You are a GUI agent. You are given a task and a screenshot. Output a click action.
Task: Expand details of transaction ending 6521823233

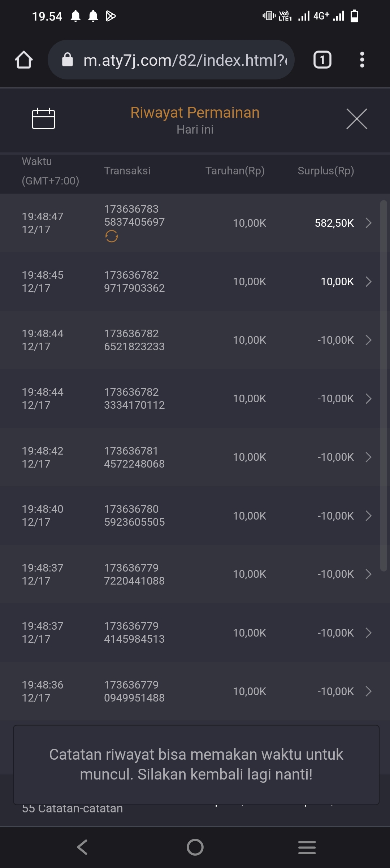pos(368,340)
